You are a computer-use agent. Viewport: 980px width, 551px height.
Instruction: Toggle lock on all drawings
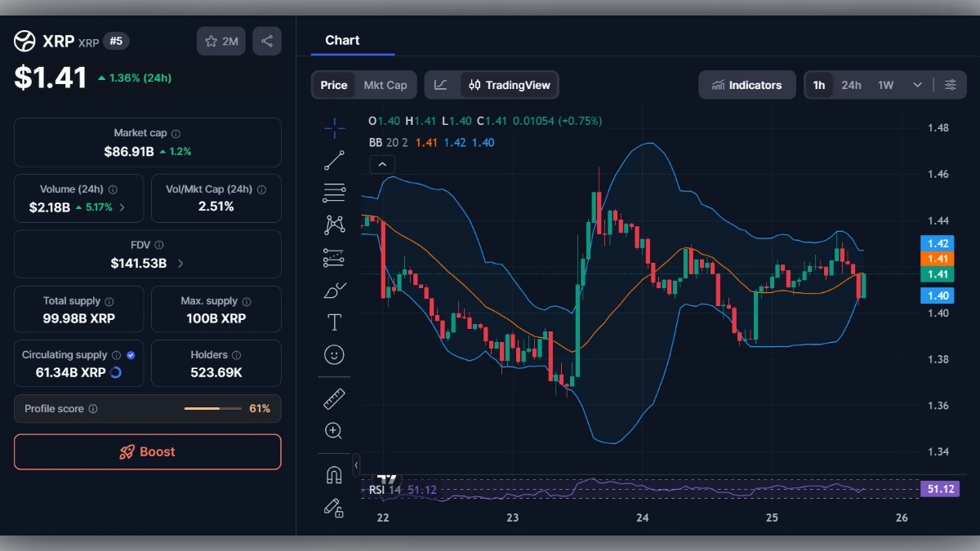point(334,508)
